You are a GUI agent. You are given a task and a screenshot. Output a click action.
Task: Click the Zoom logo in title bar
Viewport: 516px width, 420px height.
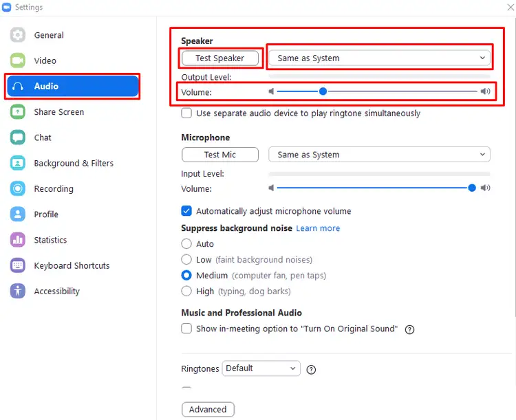(x=7, y=8)
